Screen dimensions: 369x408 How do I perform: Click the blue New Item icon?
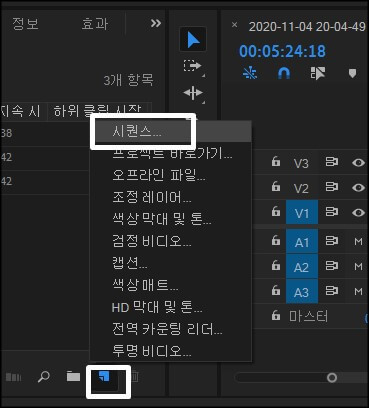point(104,377)
